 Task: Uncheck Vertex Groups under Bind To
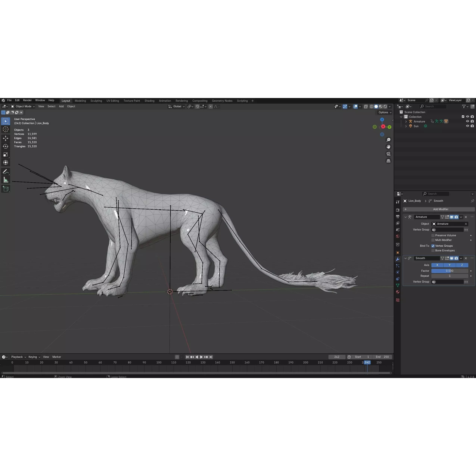click(x=433, y=246)
